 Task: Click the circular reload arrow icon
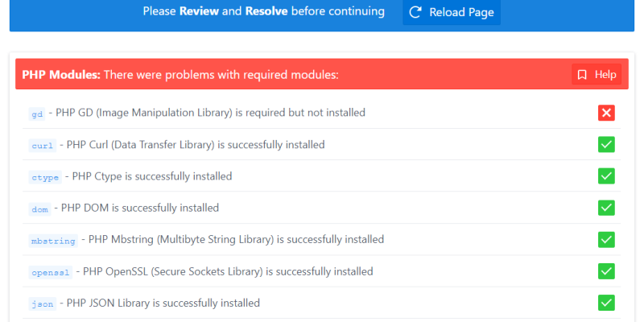(x=415, y=12)
